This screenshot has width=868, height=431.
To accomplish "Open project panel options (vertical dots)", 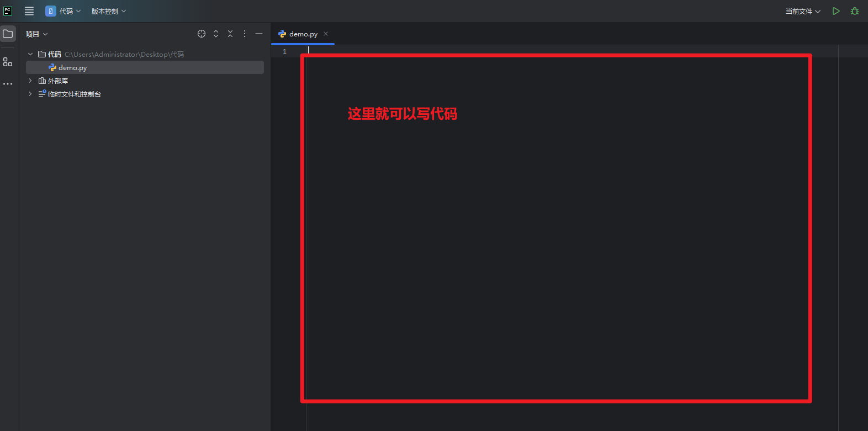I will pos(245,34).
